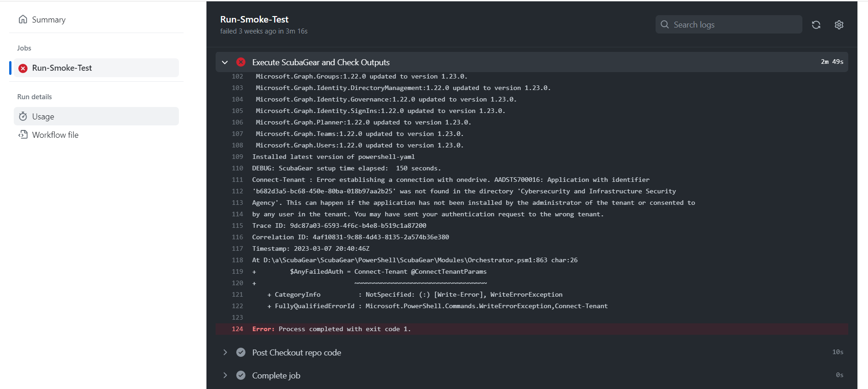Open the Complete job step title
This screenshot has width=868, height=389.
pyautogui.click(x=276, y=375)
